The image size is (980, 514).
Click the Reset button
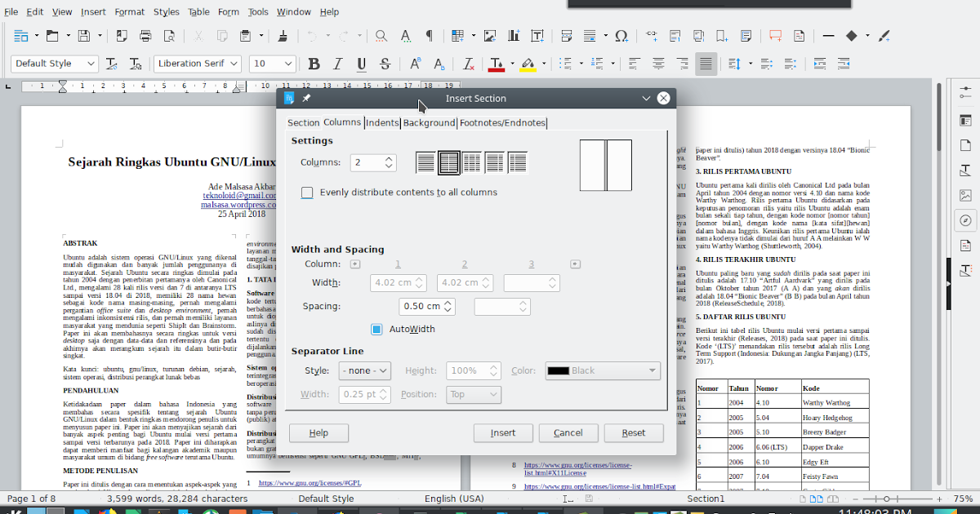coord(634,433)
